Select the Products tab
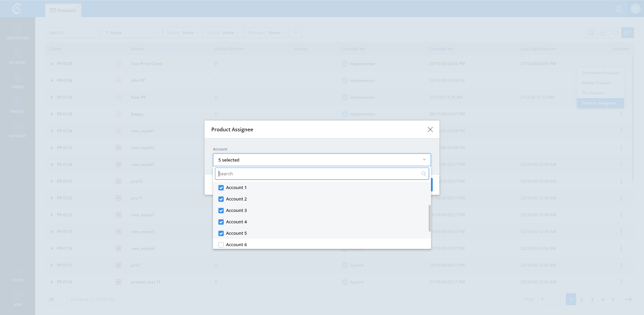This screenshot has height=315, width=644. (x=63, y=10)
